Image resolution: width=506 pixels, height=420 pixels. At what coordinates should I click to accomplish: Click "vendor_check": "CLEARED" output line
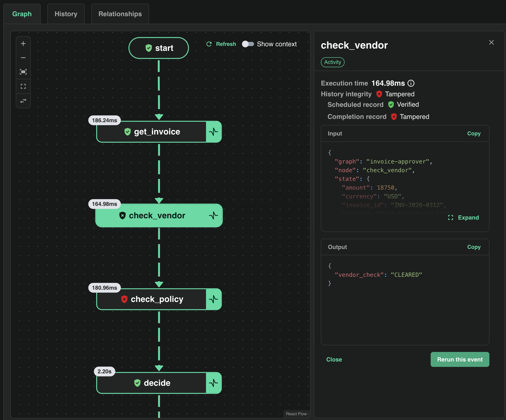coord(378,275)
